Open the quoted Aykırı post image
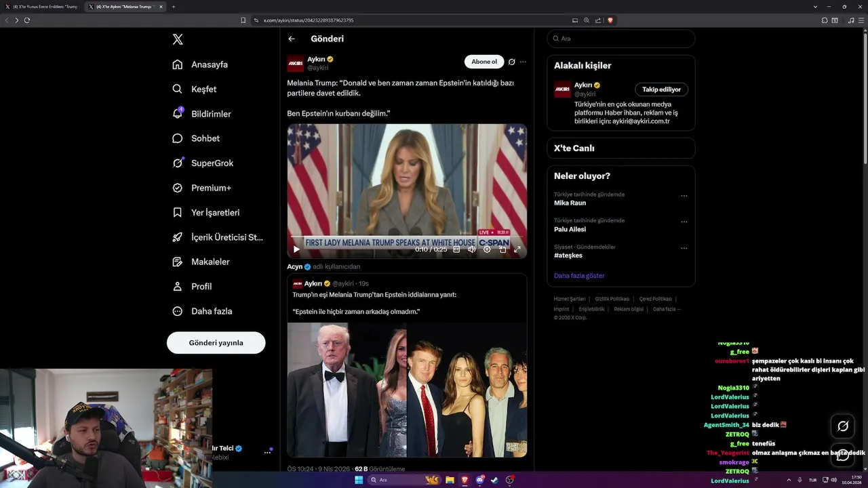This screenshot has height=488, width=868. [407, 390]
